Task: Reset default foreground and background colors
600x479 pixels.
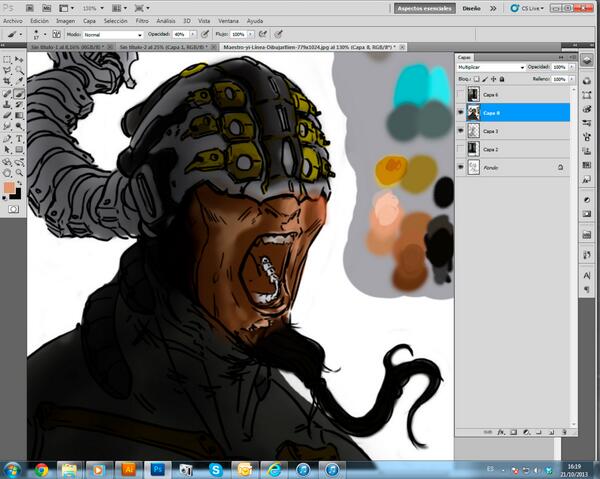Action: [x=5, y=198]
